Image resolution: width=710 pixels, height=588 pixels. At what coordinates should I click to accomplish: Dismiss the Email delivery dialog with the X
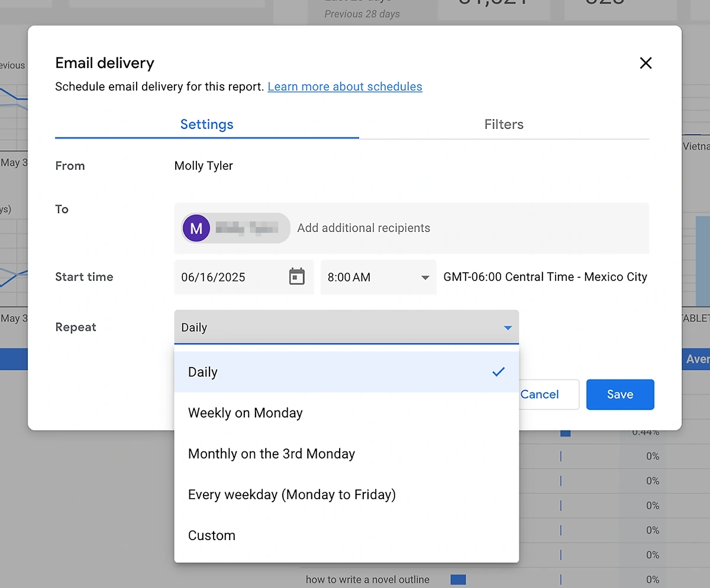click(x=646, y=63)
